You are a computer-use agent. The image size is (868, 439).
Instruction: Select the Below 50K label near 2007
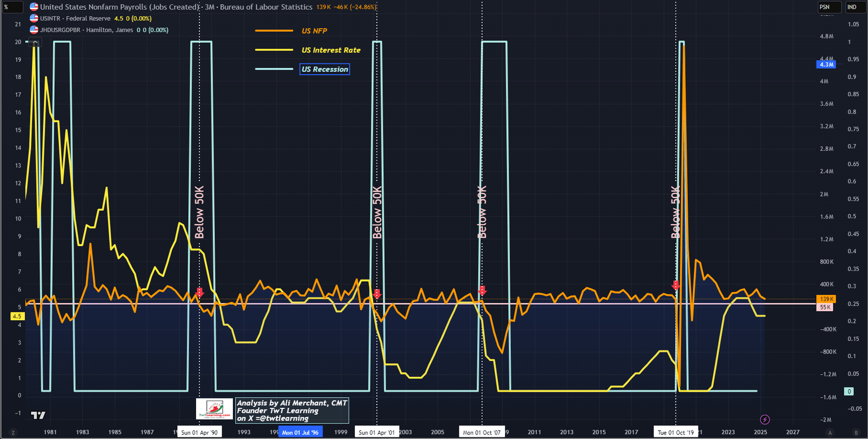point(482,212)
